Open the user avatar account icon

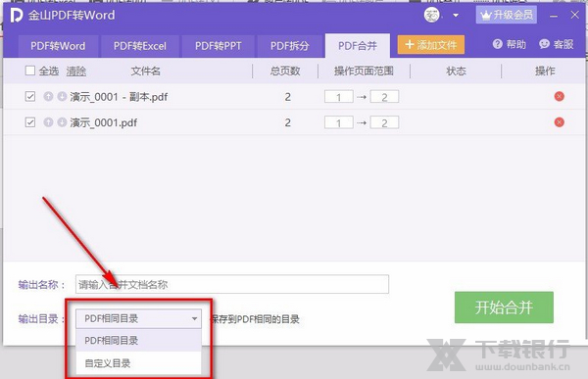pyautogui.click(x=431, y=16)
